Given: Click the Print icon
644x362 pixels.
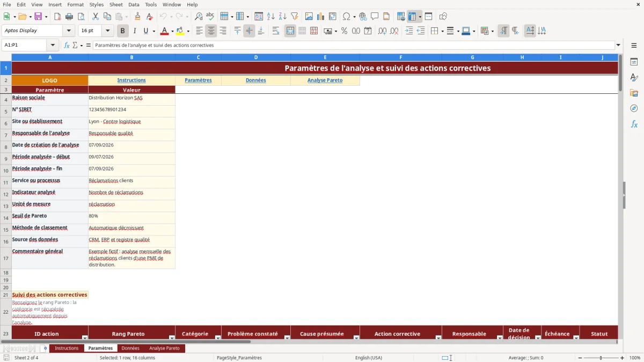Looking at the screenshot, I should (69, 17).
